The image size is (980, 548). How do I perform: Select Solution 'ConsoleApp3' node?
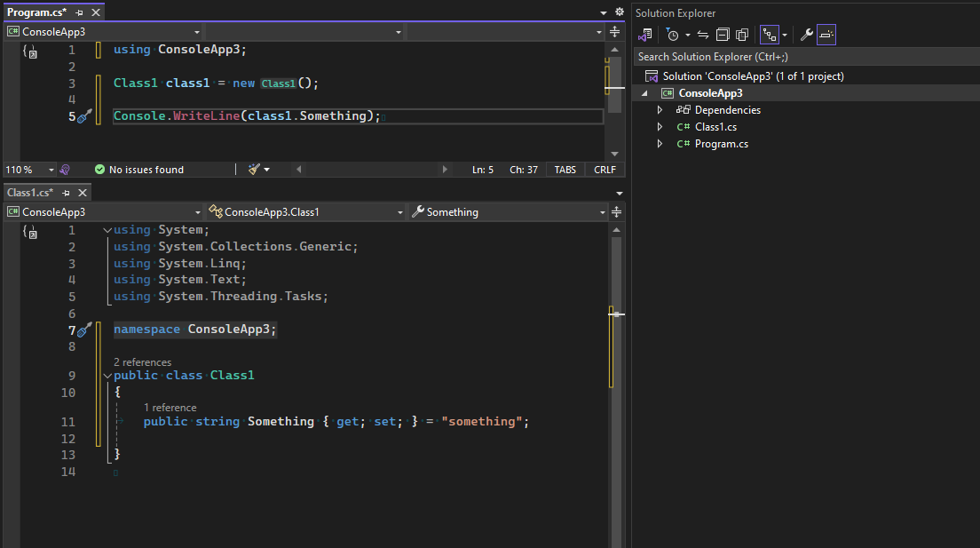point(753,76)
